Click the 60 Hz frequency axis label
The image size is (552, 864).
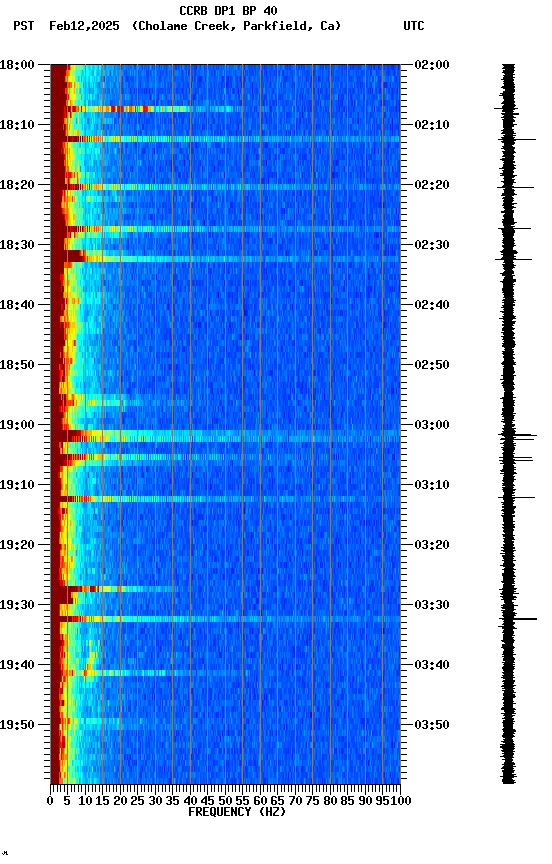point(261,801)
